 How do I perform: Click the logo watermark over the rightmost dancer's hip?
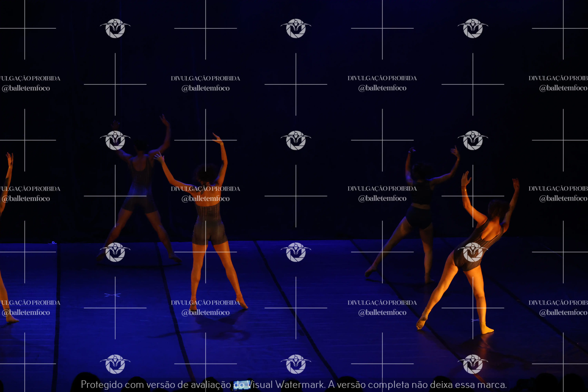point(473,252)
